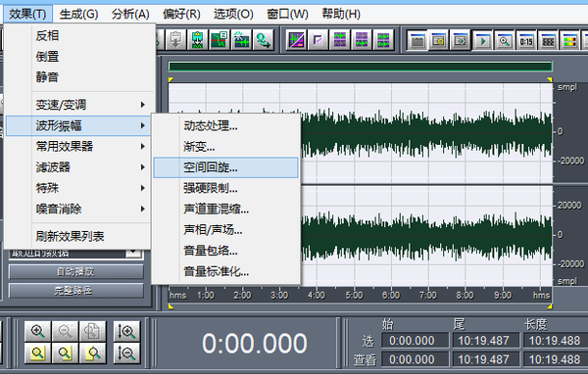The width and height of the screenshot is (588, 374).
Task: Click the grayed clipboard paste icon with down arrow
Action: tap(175, 40)
